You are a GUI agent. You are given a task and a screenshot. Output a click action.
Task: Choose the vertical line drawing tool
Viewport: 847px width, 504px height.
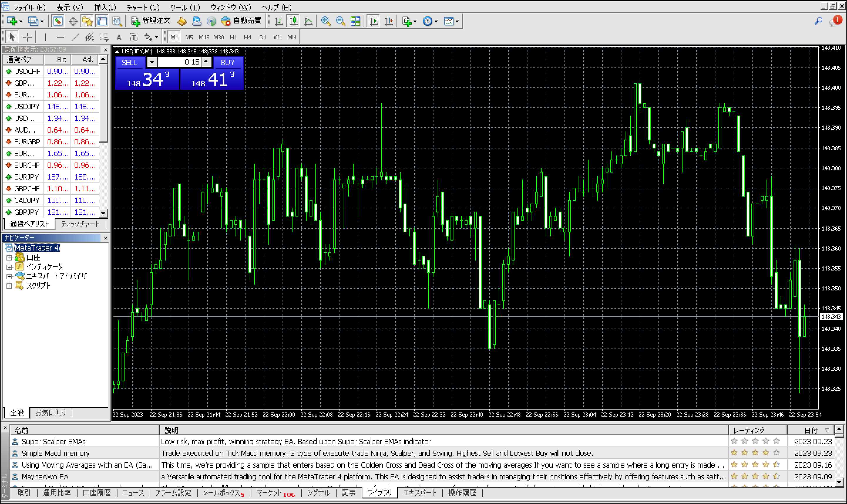[x=45, y=37]
